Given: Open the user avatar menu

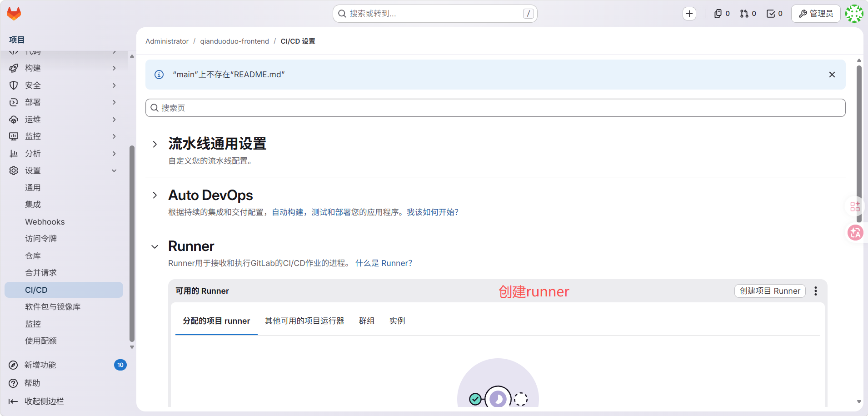Looking at the screenshot, I should pos(854,14).
